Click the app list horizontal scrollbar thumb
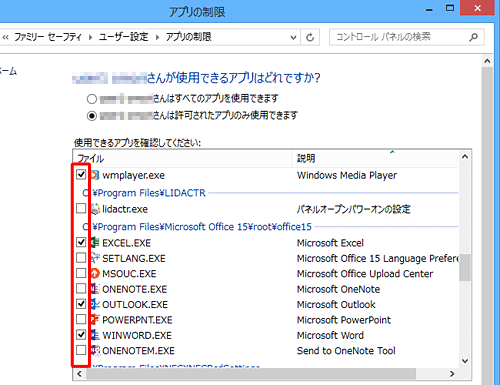 (251, 374)
